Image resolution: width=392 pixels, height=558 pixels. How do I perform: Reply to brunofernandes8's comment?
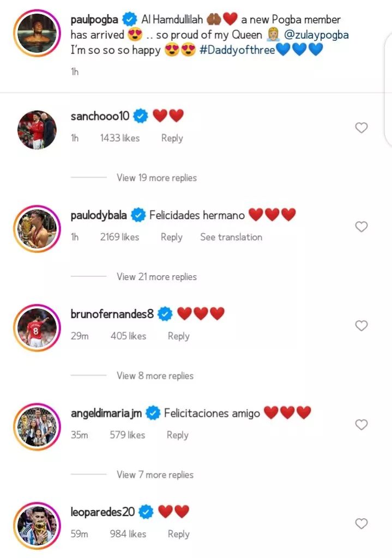(x=179, y=336)
